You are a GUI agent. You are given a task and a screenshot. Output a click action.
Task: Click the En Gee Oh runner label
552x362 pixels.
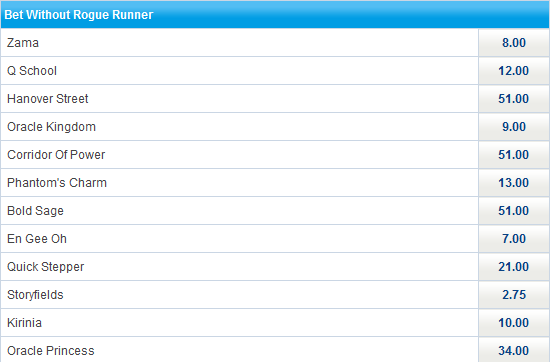[37, 239]
